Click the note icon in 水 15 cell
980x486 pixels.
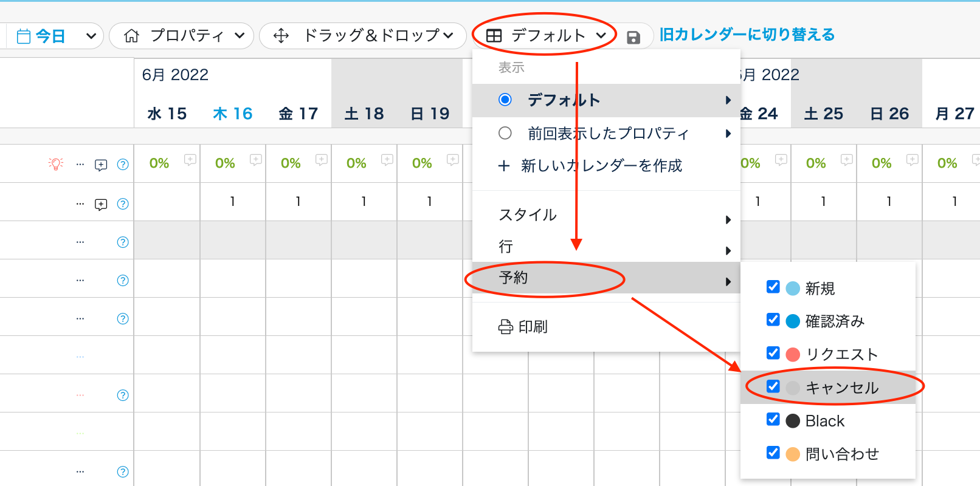tap(190, 160)
